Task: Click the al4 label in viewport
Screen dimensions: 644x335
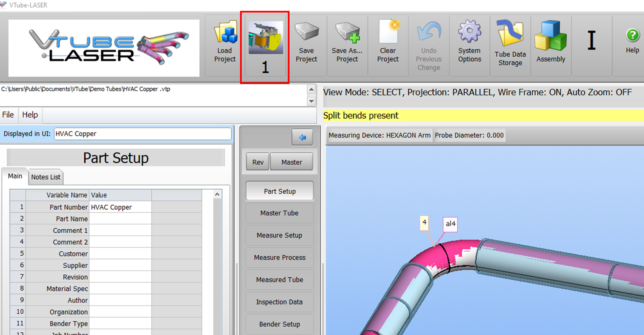Action: 450,224
